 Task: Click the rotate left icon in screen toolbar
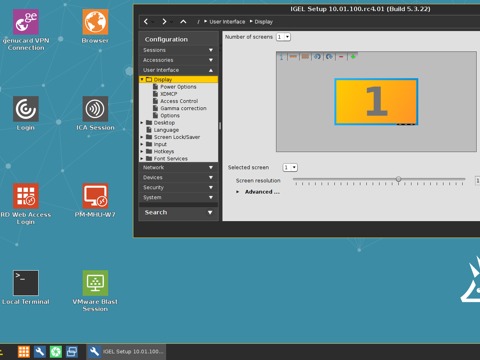coord(317,57)
